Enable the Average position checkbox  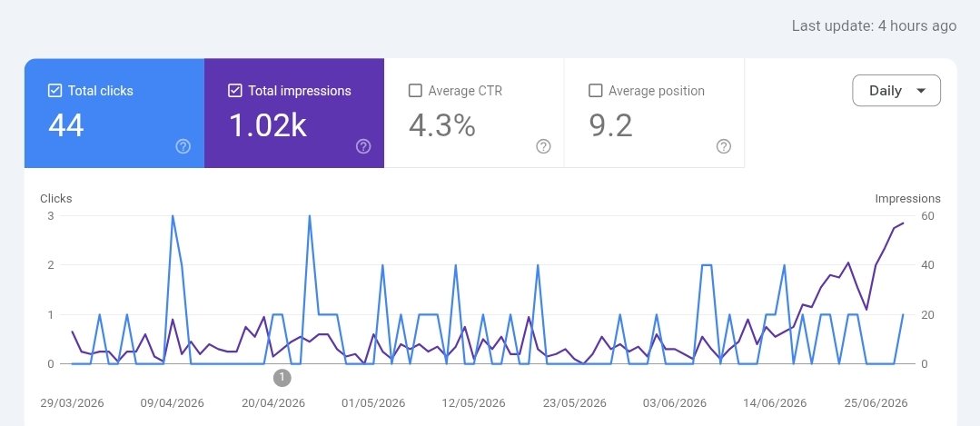tap(596, 91)
